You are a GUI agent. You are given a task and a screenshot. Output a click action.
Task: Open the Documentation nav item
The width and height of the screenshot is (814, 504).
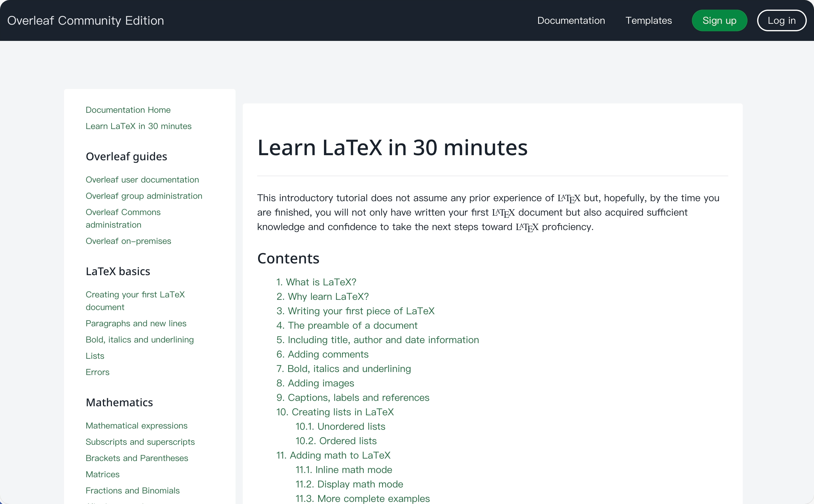(x=571, y=21)
